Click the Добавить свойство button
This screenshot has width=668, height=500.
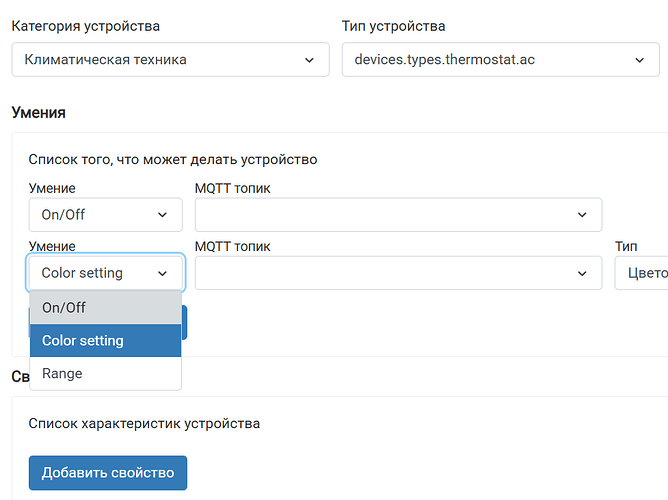pos(108,473)
